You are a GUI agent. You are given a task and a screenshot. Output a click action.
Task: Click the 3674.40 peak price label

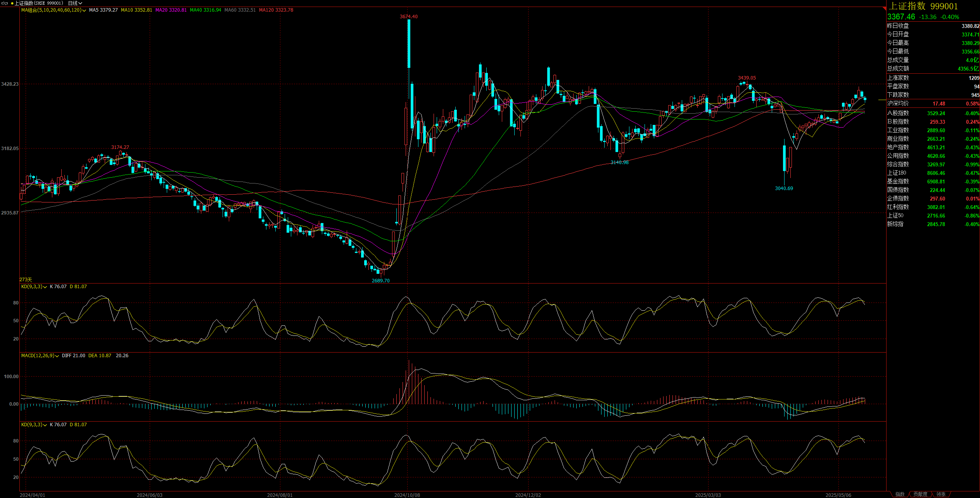click(408, 17)
